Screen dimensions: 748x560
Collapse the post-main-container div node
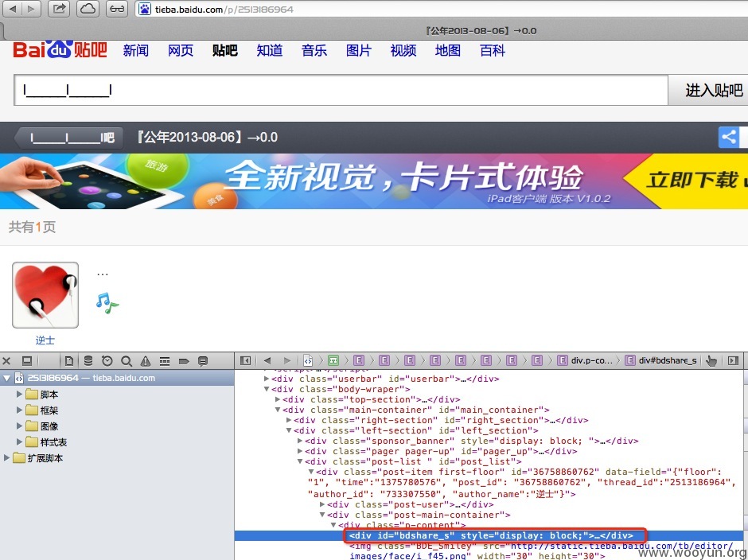click(322, 515)
